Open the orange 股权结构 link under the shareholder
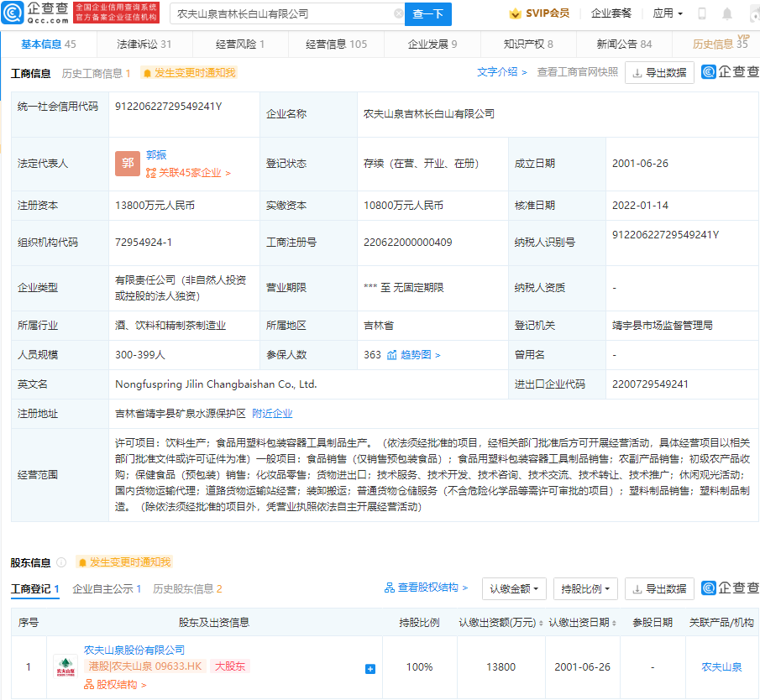This screenshot has width=760, height=700. [x=115, y=685]
